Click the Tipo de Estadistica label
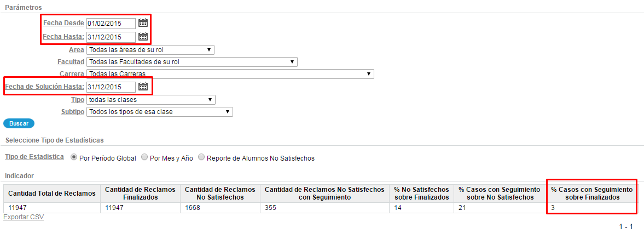The image size is (644, 233). click(x=34, y=157)
